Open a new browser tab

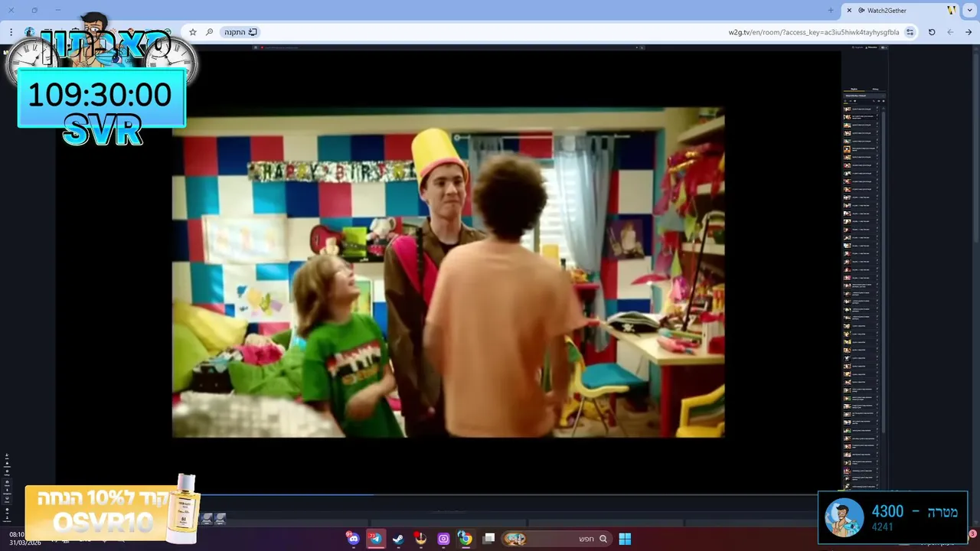pyautogui.click(x=831, y=10)
